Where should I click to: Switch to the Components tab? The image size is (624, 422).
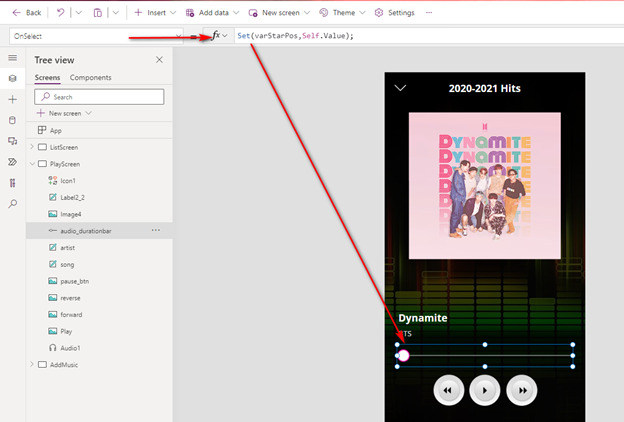pos(90,78)
